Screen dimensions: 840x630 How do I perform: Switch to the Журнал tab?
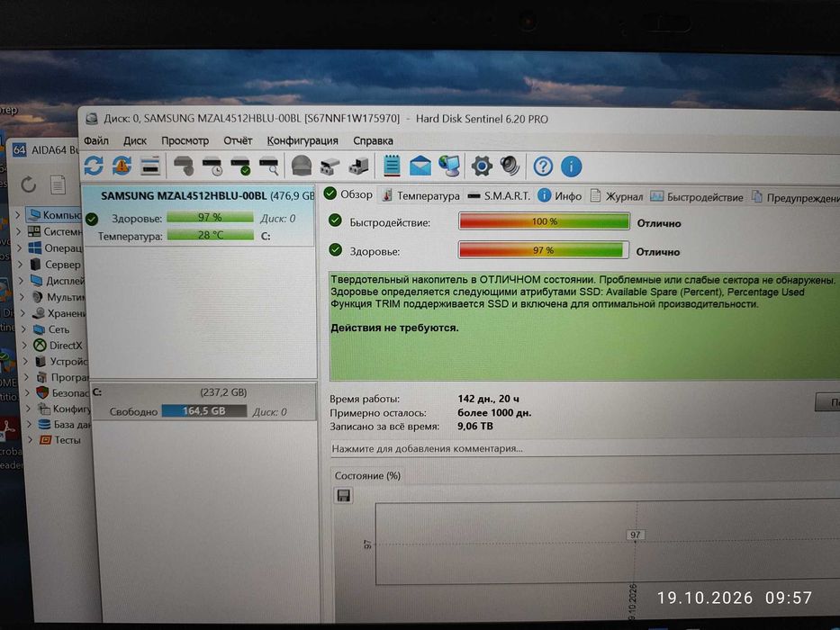coord(617,196)
